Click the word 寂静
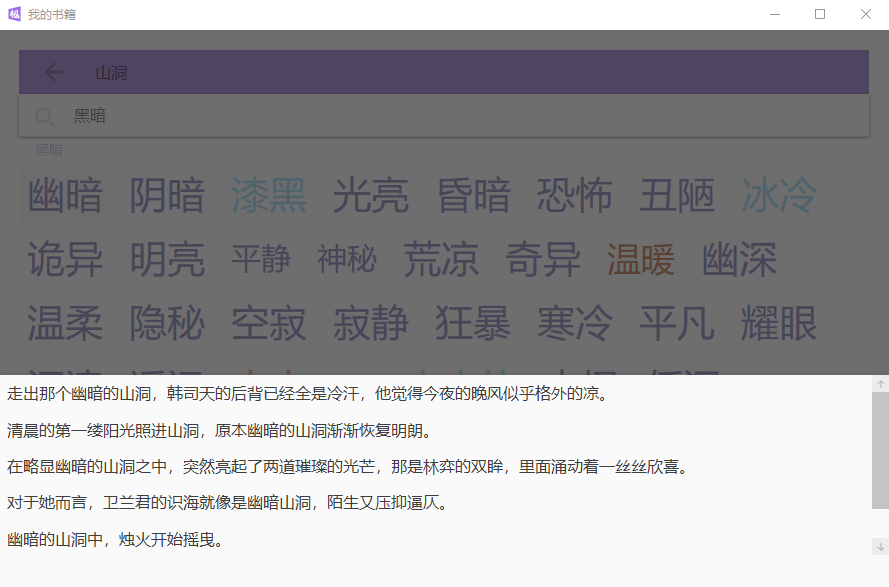Viewport: 889px width, 587px height. click(371, 323)
